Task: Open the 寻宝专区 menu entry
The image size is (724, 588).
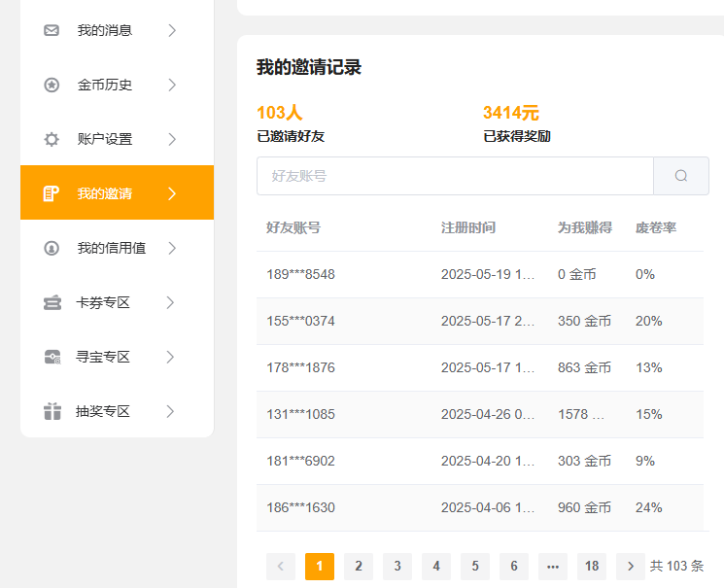Action: tap(117, 357)
